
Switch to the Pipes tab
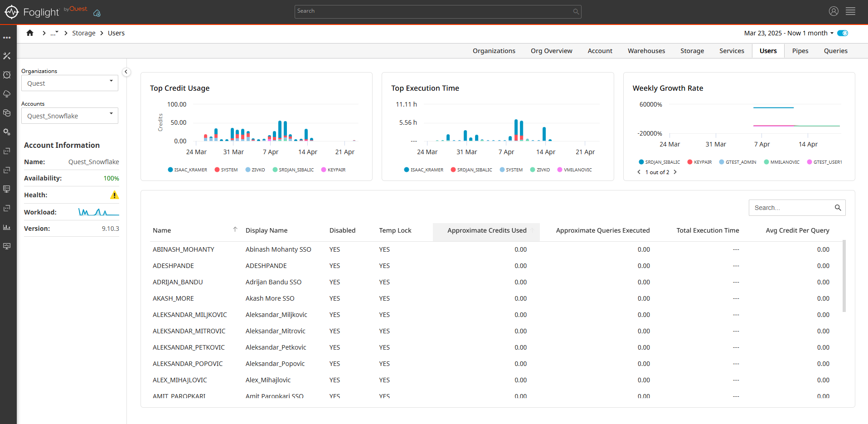point(800,51)
